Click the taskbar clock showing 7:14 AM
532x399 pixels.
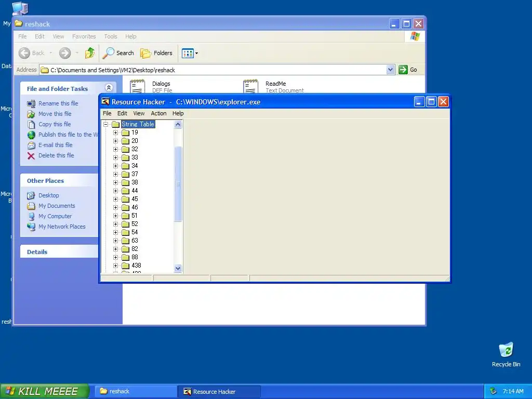pos(513,392)
